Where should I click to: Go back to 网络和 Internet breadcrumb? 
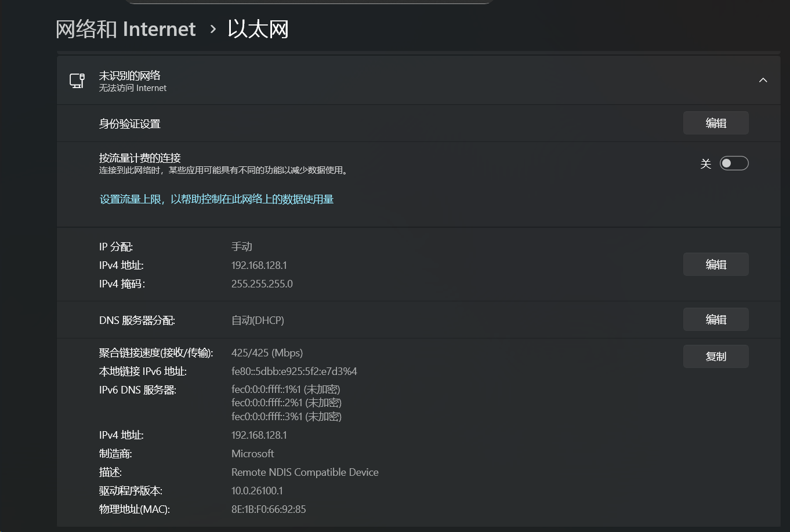[x=126, y=29]
